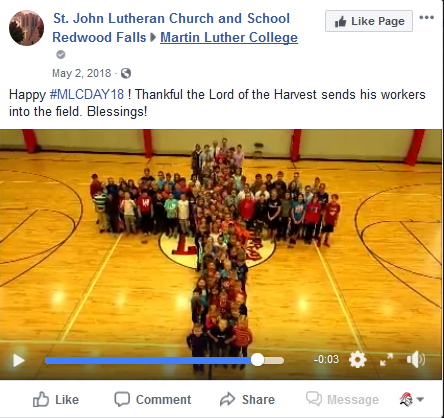Like the post
Screen dimensions: 444x418
(x=56, y=399)
